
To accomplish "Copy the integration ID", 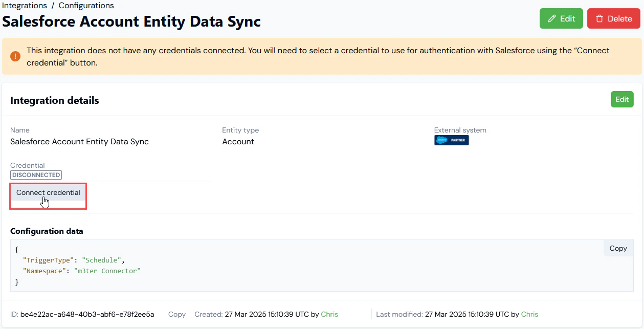I will pos(177,314).
